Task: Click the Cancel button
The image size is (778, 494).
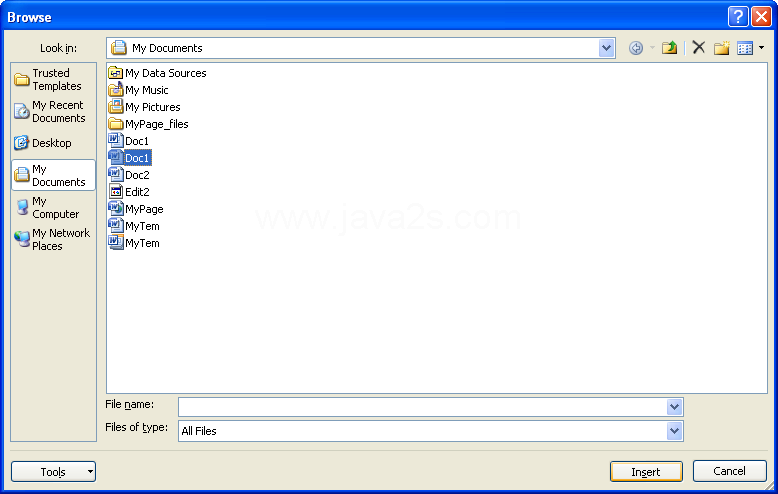Action: tap(729, 471)
